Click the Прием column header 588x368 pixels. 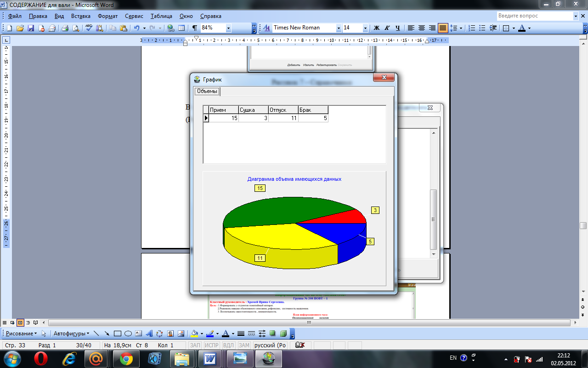point(224,110)
